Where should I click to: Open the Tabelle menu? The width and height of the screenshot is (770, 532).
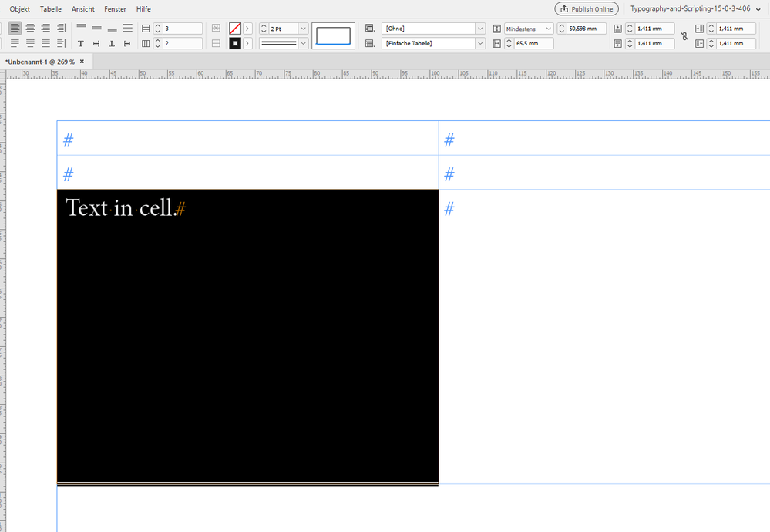point(50,8)
